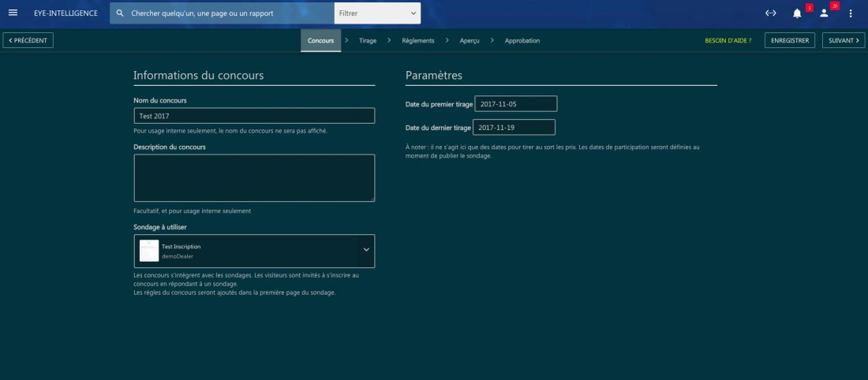Screen dimensions: 868x380
Task: Click the search magnifier icon
Action: pyautogui.click(x=120, y=13)
